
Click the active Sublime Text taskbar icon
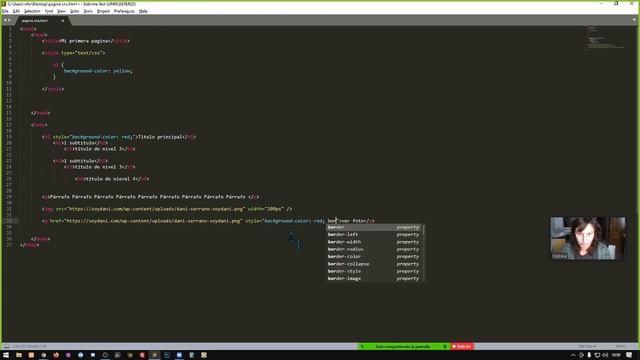[154, 356]
